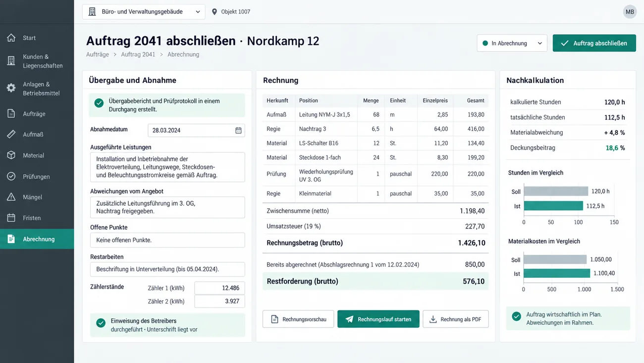Start Rechnungslauf starten button
Screen dimensions: 644x363
tap(378, 319)
